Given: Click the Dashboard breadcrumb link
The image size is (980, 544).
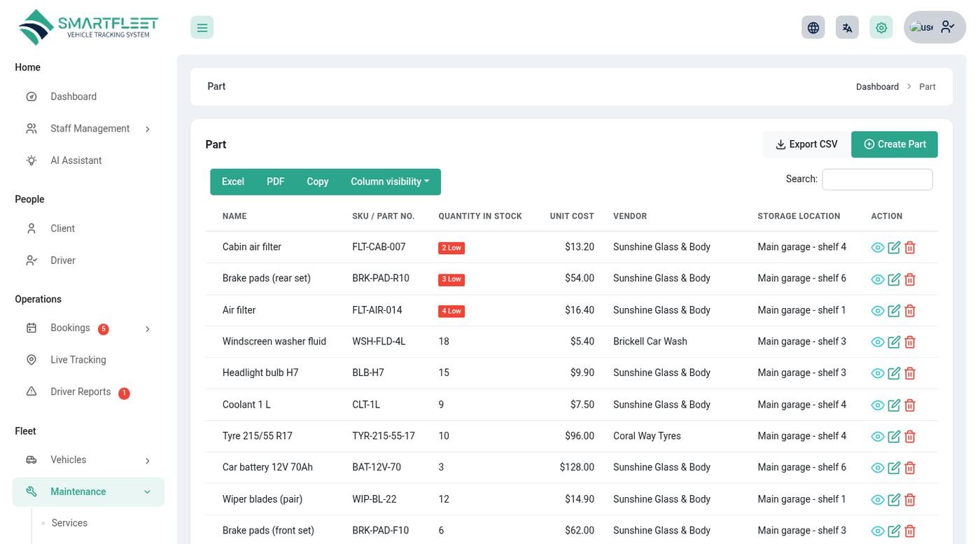Looking at the screenshot, I should tap(877, 87).
